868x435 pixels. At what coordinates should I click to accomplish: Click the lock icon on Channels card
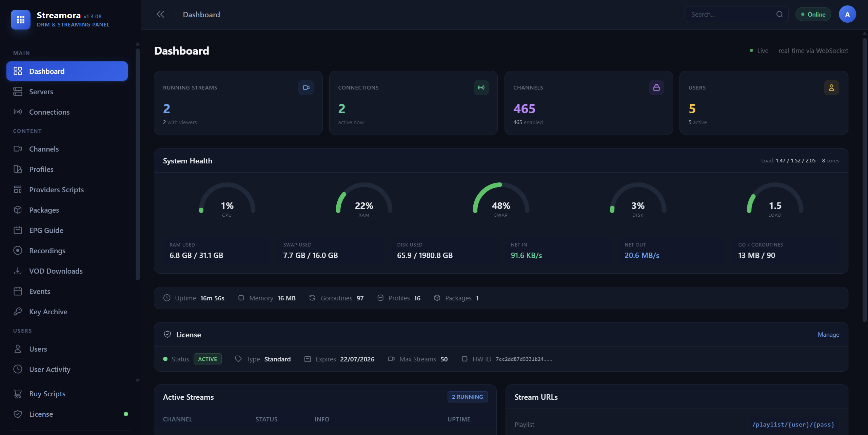656,87
